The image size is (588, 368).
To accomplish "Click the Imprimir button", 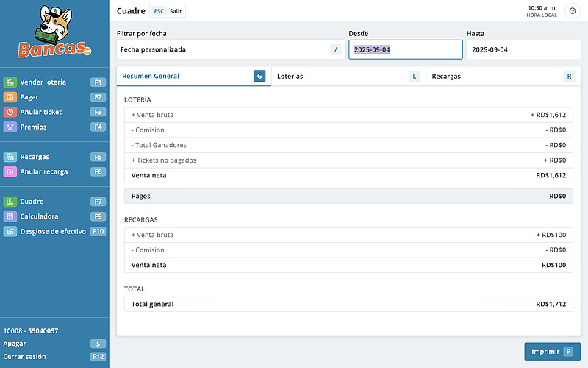I will [x=553, y=352].
